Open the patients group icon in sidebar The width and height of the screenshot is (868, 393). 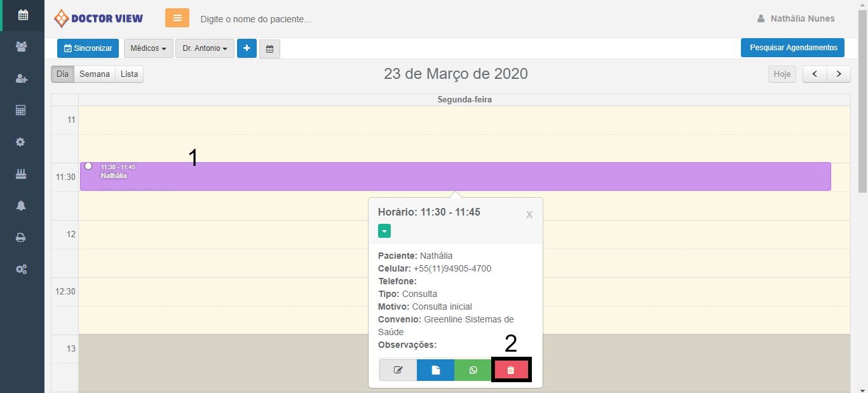22,46
